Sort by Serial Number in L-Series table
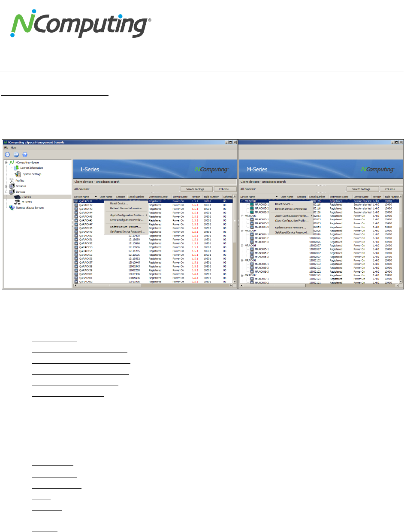The image size is (404, 532). pos(137,197)
